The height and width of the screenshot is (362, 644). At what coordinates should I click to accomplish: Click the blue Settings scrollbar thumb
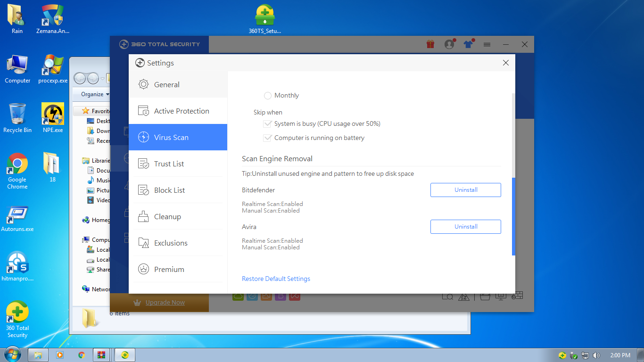514,217
